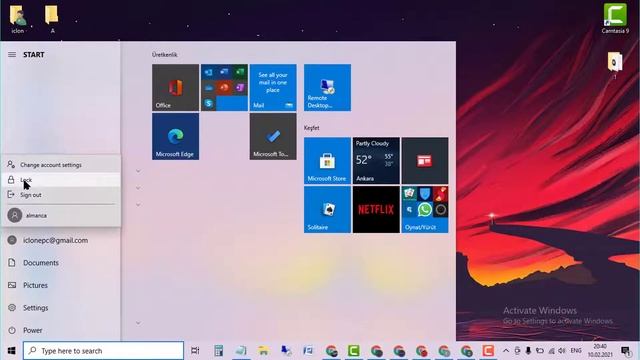The width and height of the screenshot is (640, 360).
Task: Choose Change account settings
Action: 61,165
